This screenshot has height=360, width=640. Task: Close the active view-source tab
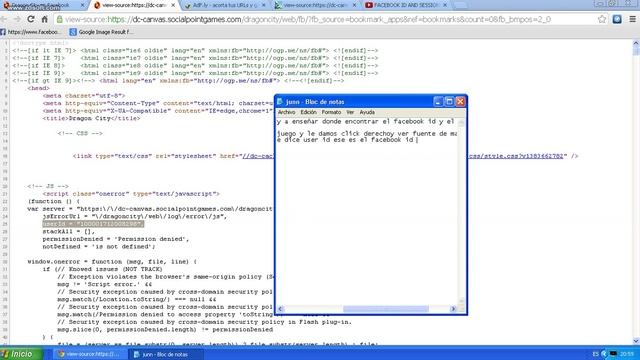(173, 5)
